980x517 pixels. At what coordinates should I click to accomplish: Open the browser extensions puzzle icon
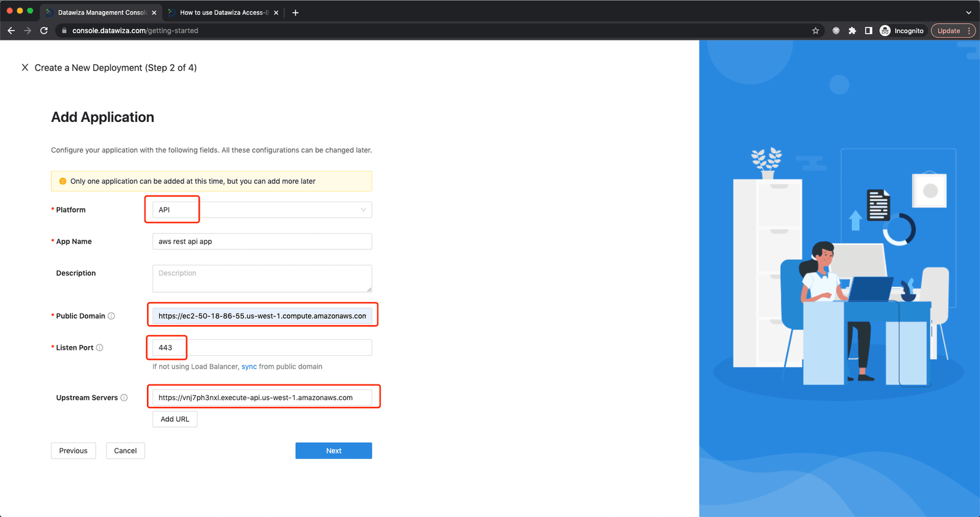[x=852, y=31]
